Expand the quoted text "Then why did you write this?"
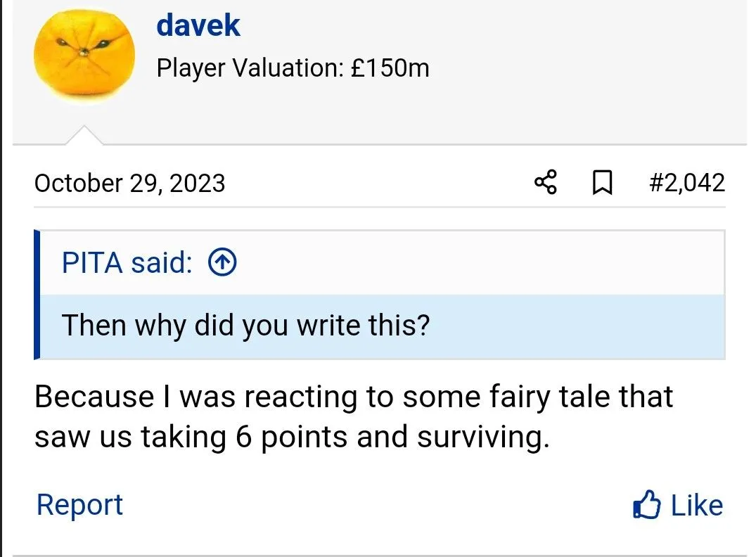Screen dimensions: 756x557 point(245,326)
